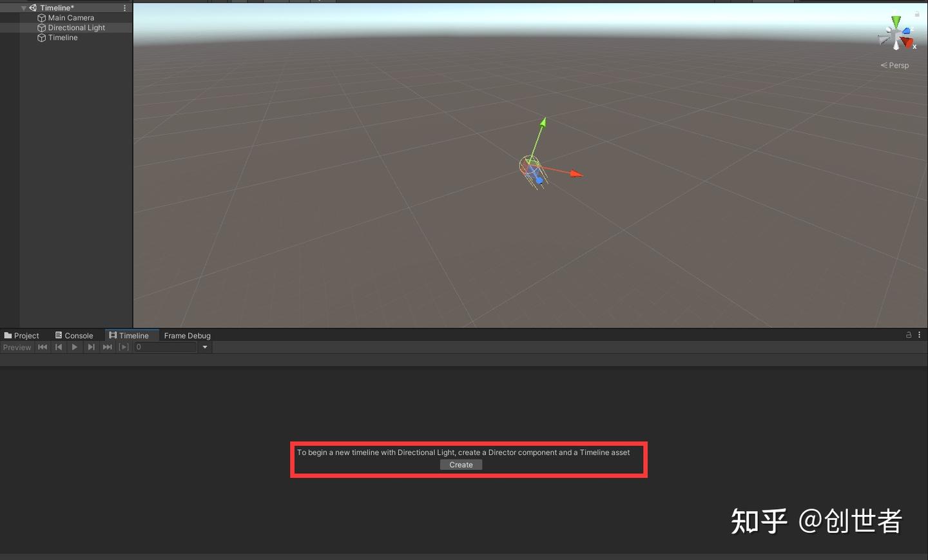The image size is (928, 560).
Task: Click Create to add a Director component
Action: click(461, 465)
